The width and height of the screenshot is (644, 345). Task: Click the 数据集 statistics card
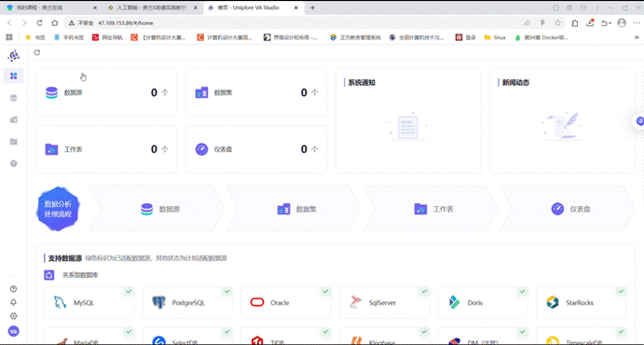pyautogui.click(x=256, y=92)
